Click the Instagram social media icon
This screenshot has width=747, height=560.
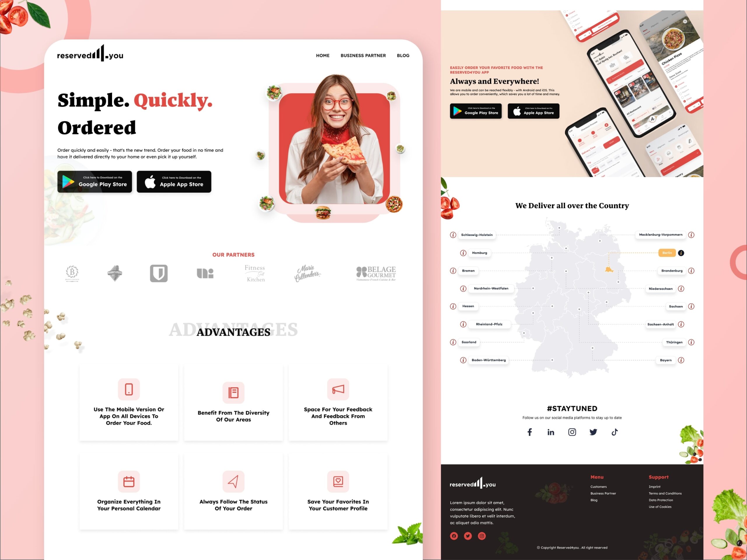pos(571,432)
